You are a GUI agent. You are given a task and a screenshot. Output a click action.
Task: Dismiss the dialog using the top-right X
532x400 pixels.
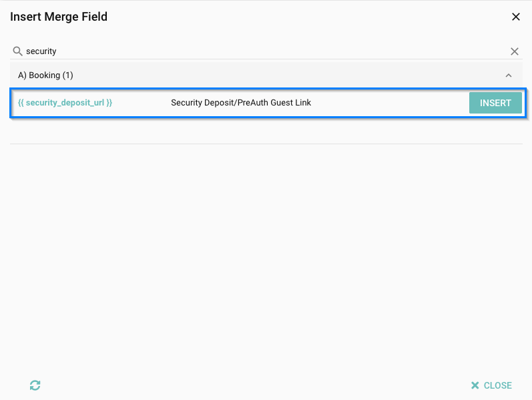tap(515, 17)
